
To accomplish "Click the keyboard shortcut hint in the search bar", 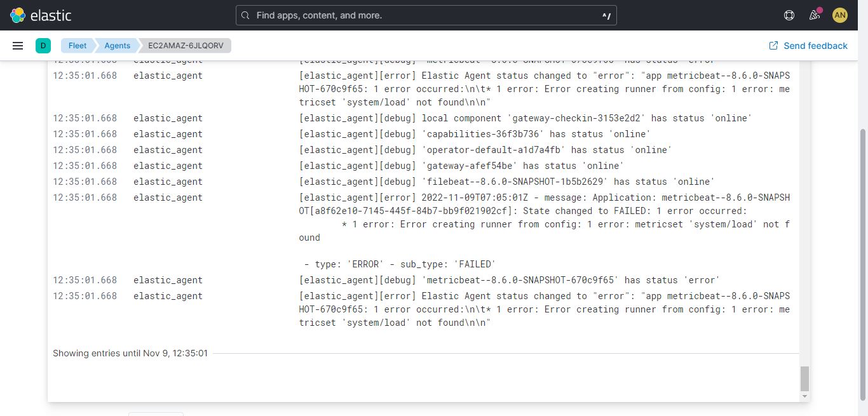I will pos(605,15).
